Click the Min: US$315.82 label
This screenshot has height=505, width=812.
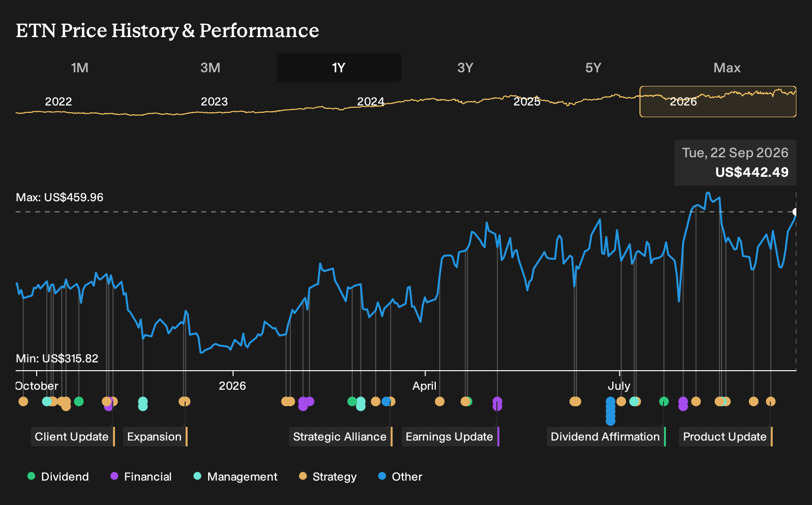point(57,358)
